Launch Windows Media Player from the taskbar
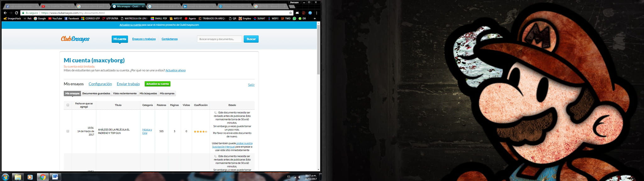 [30, 177]
